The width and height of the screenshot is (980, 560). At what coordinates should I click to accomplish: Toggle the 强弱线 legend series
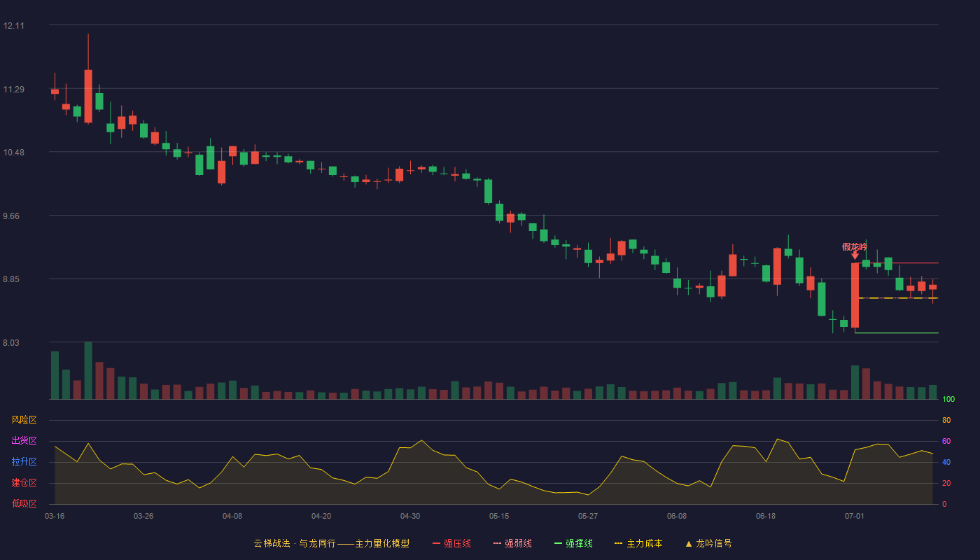[512, 543]
